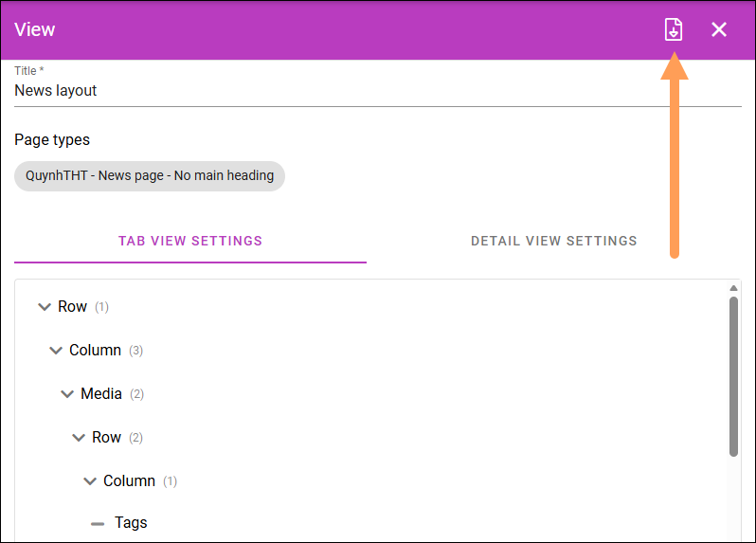
Task: Open Detail View Settings tab
Action: click(553, 241)
